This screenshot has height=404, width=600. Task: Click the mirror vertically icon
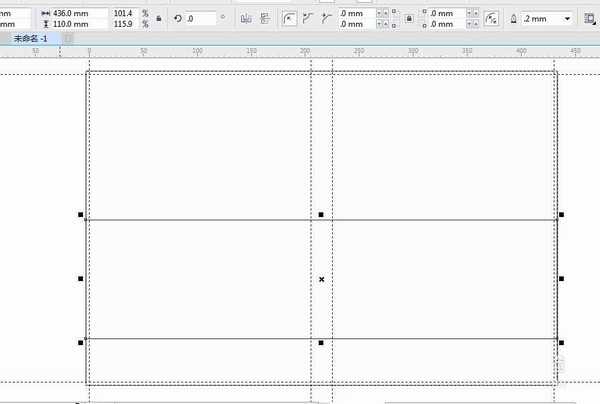tap(264, 18)
